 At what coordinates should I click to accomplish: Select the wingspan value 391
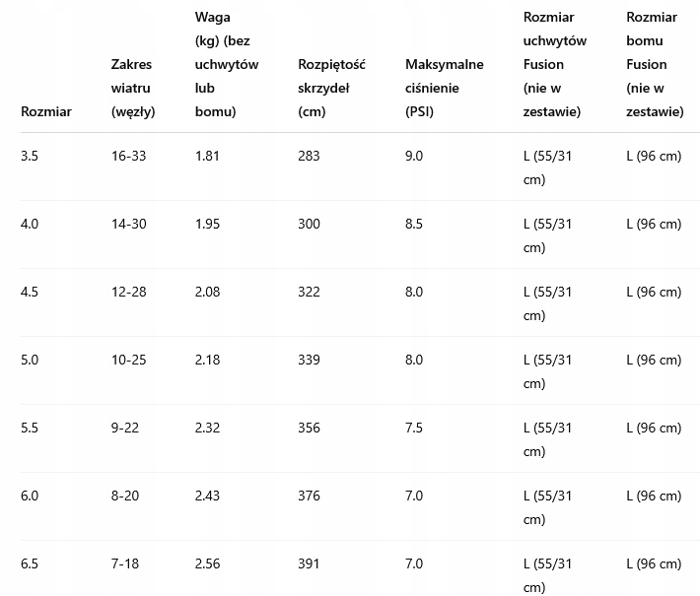click(x=309, y=563)
